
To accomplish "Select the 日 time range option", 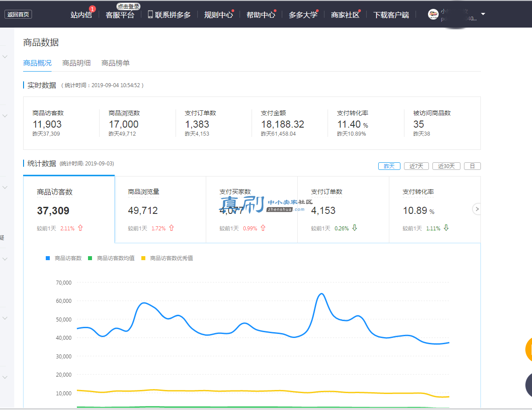I will pos(472,166).
